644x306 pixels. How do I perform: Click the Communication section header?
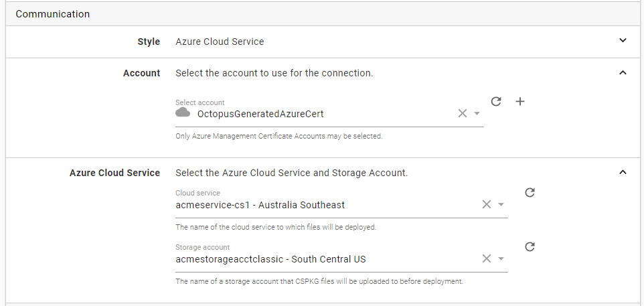pyautogui.click(x=53, y=13)
